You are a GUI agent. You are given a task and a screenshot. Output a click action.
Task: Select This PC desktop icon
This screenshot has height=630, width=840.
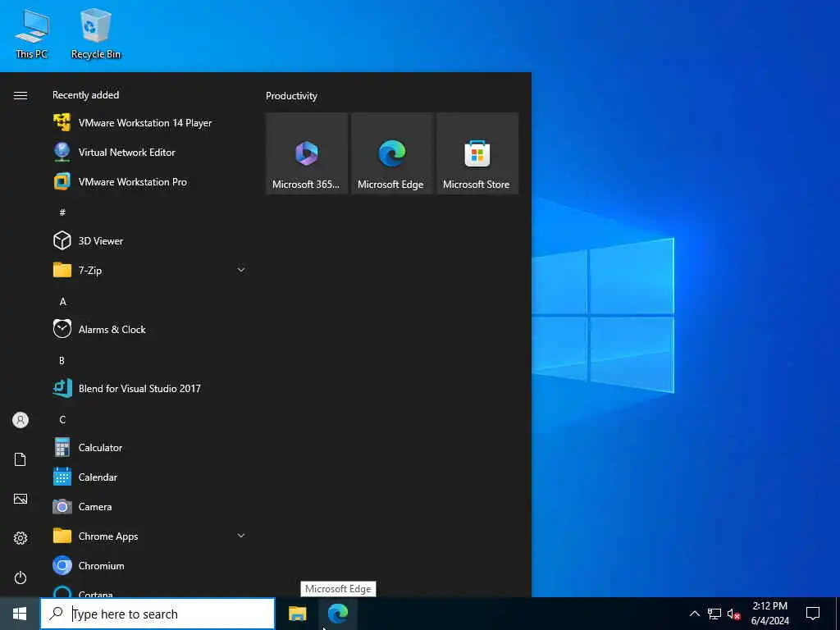point(31,34)
